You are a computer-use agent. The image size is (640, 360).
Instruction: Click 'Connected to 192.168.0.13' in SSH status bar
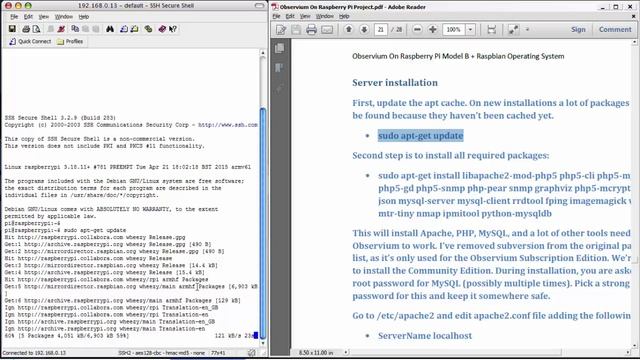point(34,353)
